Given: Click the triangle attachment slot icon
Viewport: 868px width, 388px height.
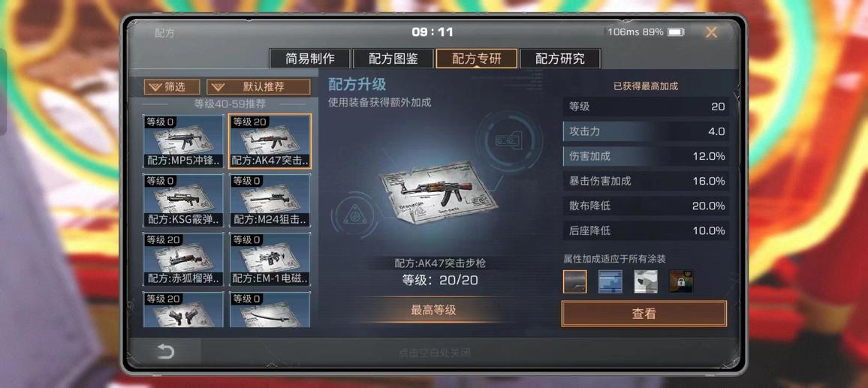Looking at the screenshot, I should coord(354,215).
